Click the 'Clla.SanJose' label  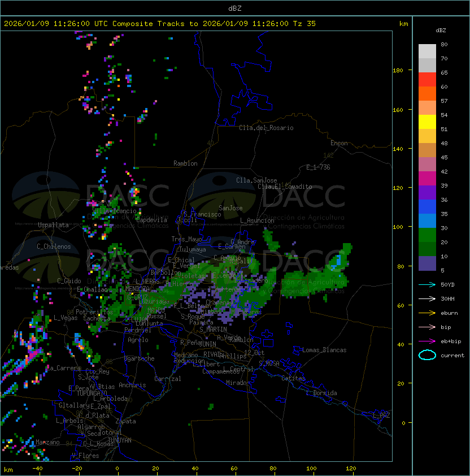(256, 180)
